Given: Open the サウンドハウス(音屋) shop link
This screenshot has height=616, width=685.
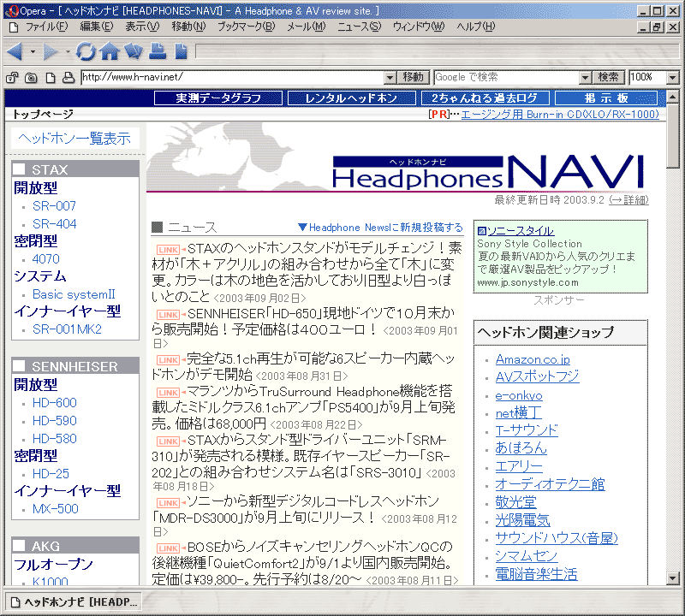Looking at the screenshot, I should (557, 538).
